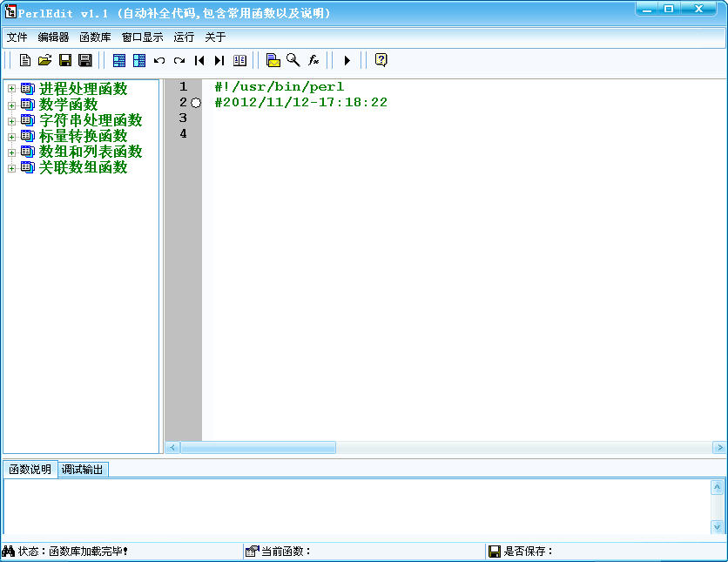This screenshot has height=562, width=728.
Task: Click the binoculars icon in status bar
Action: (9, 552)
